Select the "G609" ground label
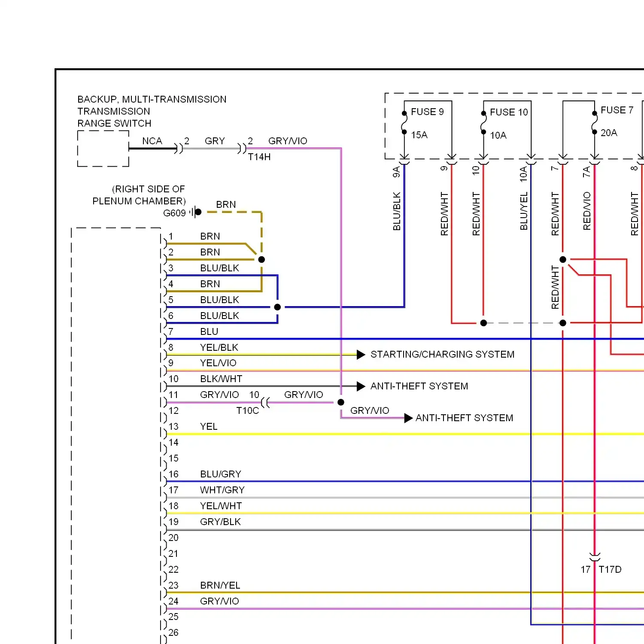The width and height of the screenshot is (644, 644). click(x=174, y=213)
